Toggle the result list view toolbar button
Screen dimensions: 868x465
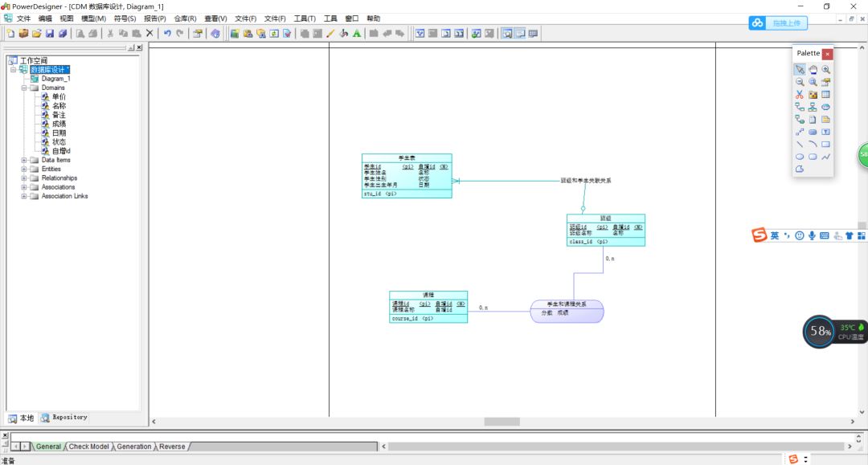[533, 34]
